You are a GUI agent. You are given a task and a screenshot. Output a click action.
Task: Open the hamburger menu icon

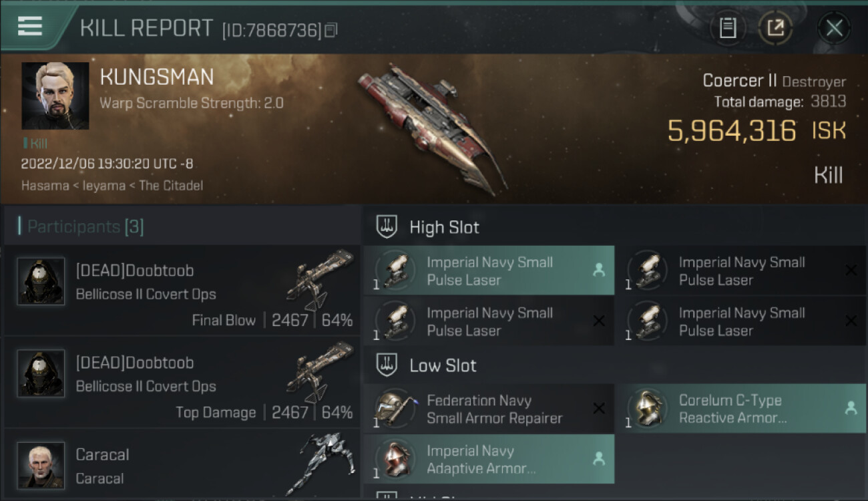[30, 26]
